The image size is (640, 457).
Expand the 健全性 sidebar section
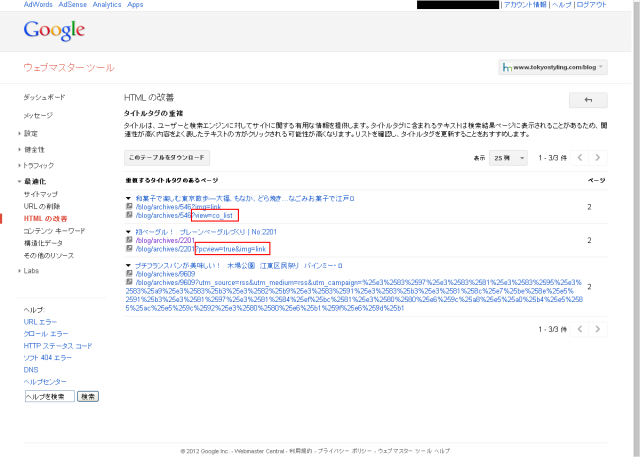20,149
